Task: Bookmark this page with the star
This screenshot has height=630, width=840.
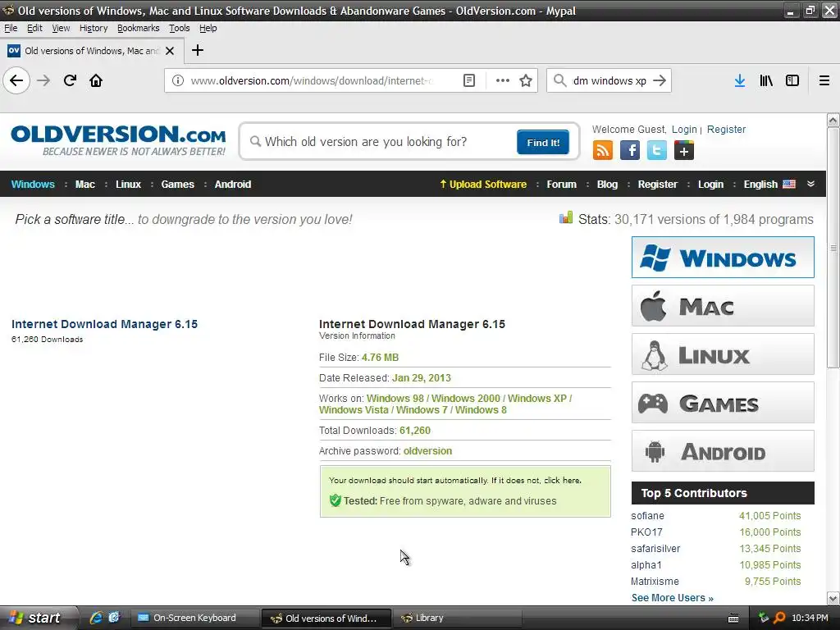Action: point(526,81)
